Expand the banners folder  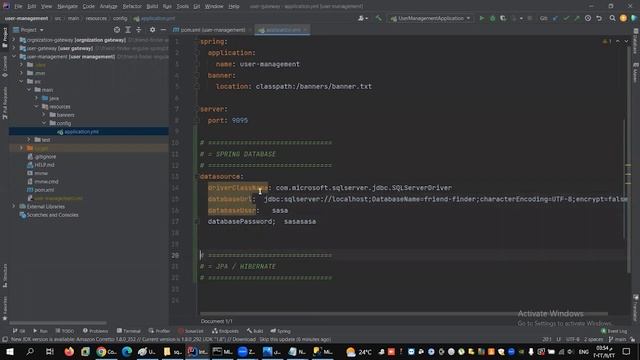coord(44,115)
